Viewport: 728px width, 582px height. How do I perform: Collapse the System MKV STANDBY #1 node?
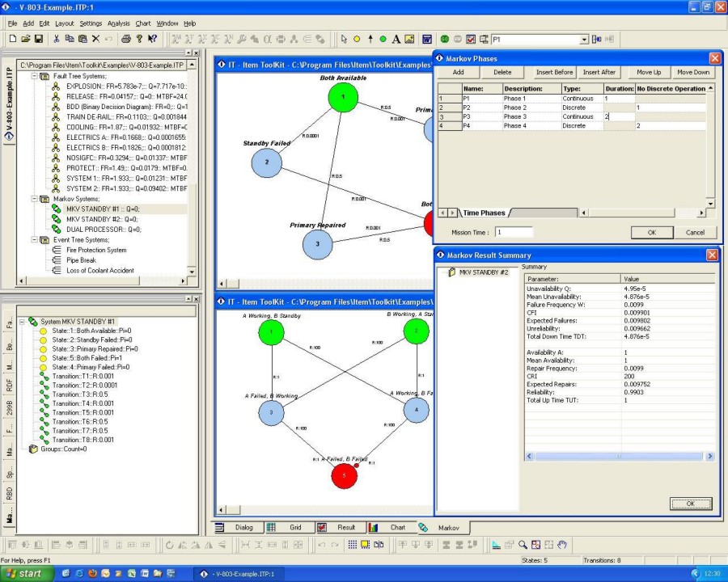point(22,321)
